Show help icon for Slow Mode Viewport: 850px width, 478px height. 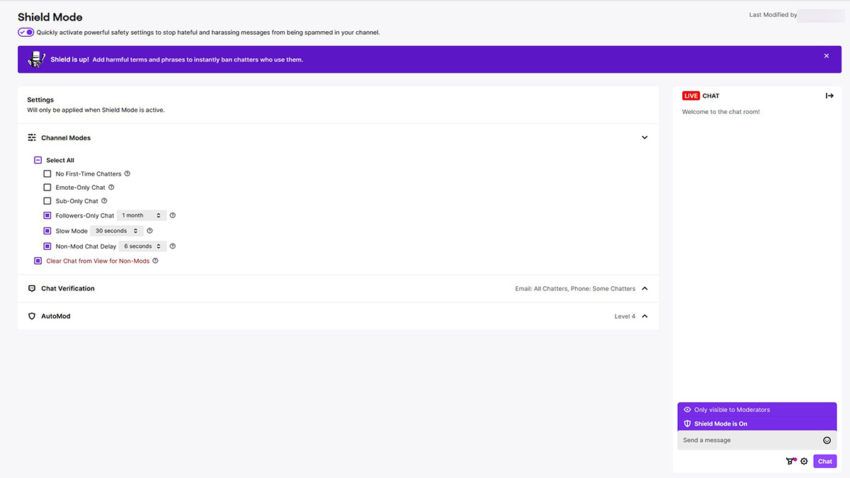coord(150,231)
